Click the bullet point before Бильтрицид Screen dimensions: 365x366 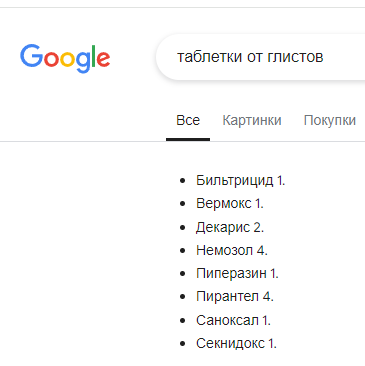point(182,181)
